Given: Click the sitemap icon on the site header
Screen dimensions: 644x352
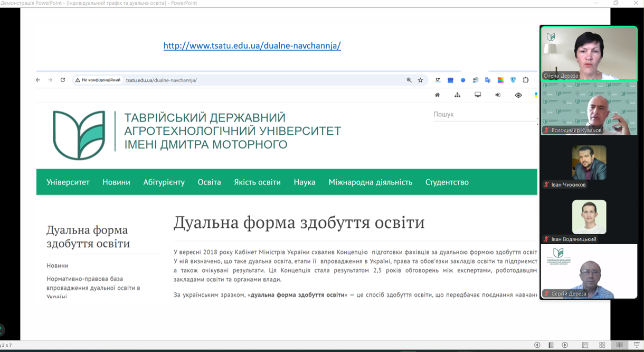Looking at the screenshot, I should tap(457, 95).
